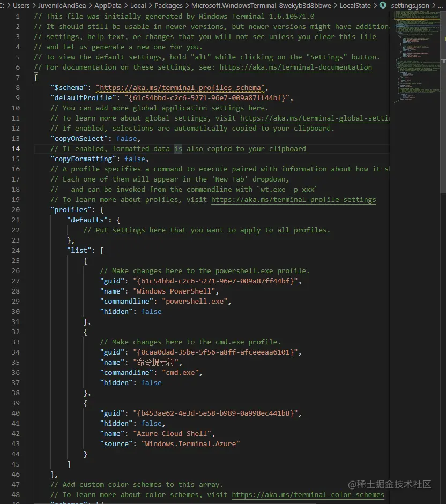Click the "Windows.Terminal.Azure" source value
Screen dimensions: 446x504
190,443
